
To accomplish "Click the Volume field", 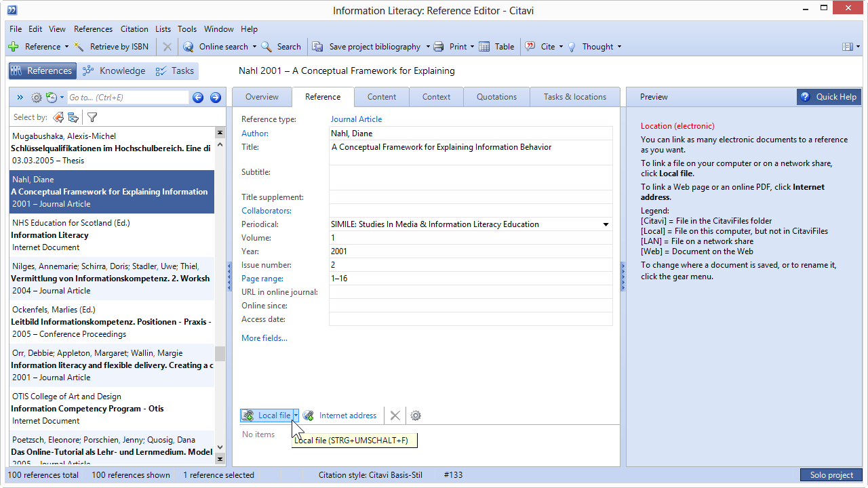I will (471, 238).
